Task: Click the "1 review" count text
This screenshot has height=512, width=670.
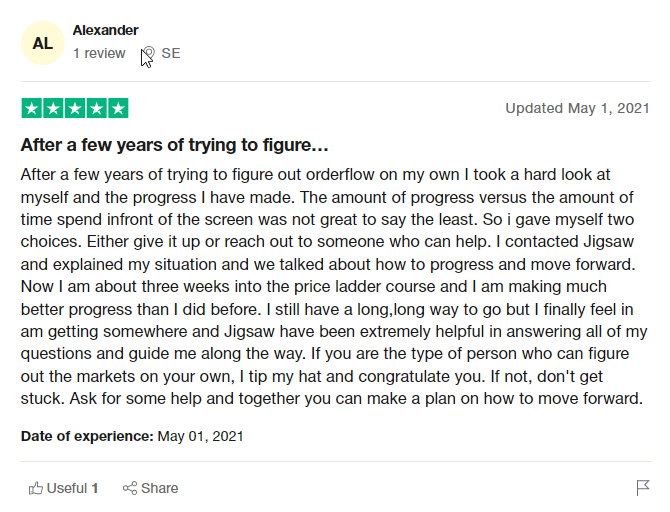Action: coord(99,53)
